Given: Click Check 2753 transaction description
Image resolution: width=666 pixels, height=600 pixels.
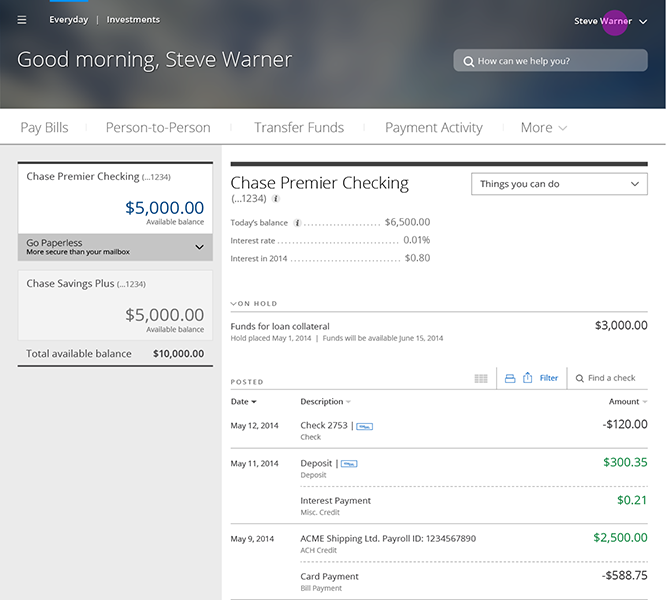Looking at the screenshot, I should [x=324, y=425].
